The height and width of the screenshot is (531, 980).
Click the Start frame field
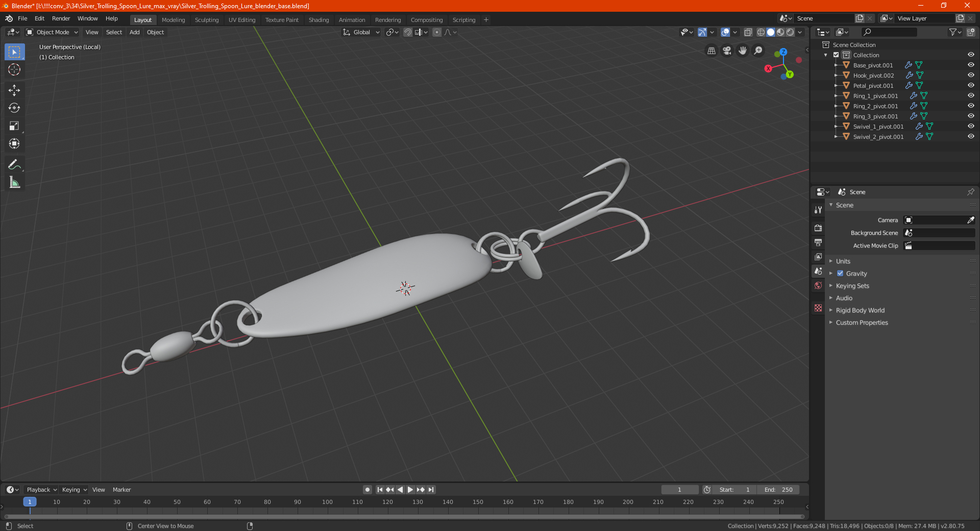734,490
